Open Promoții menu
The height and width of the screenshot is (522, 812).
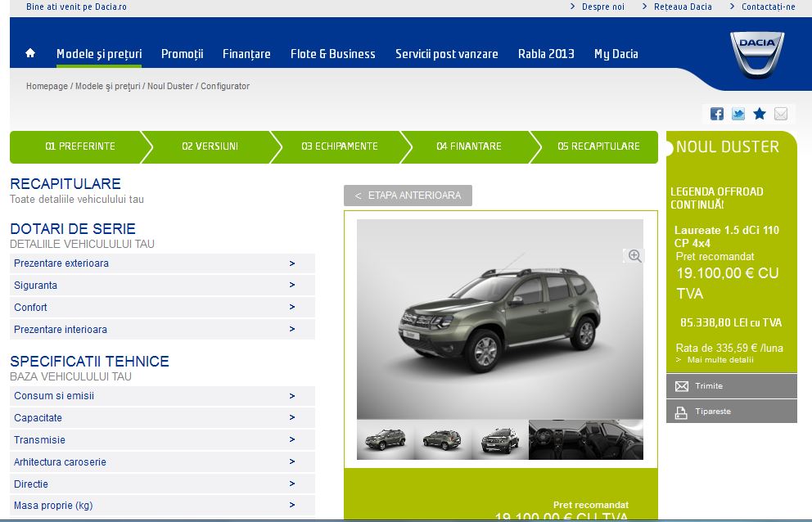(x=183, y=54)
